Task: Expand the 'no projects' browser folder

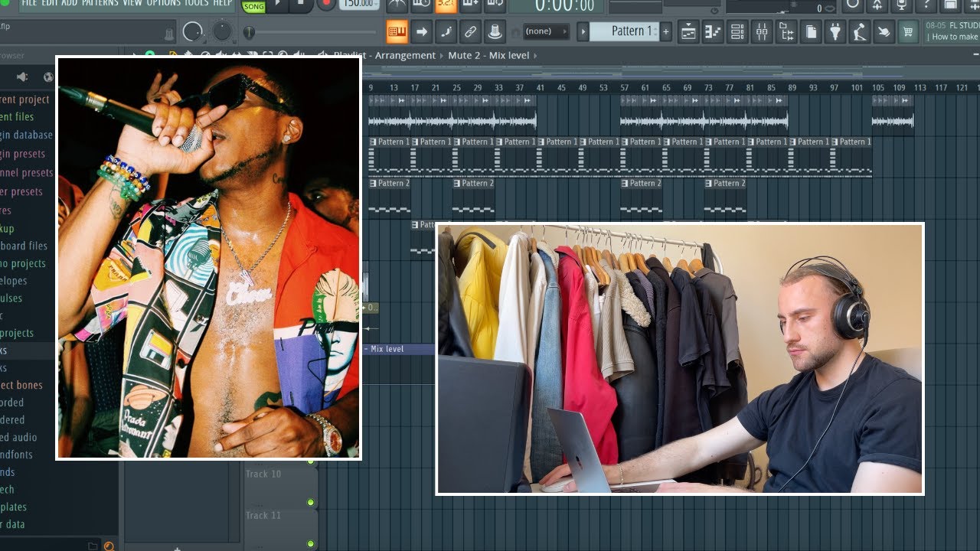Action: 23,263
